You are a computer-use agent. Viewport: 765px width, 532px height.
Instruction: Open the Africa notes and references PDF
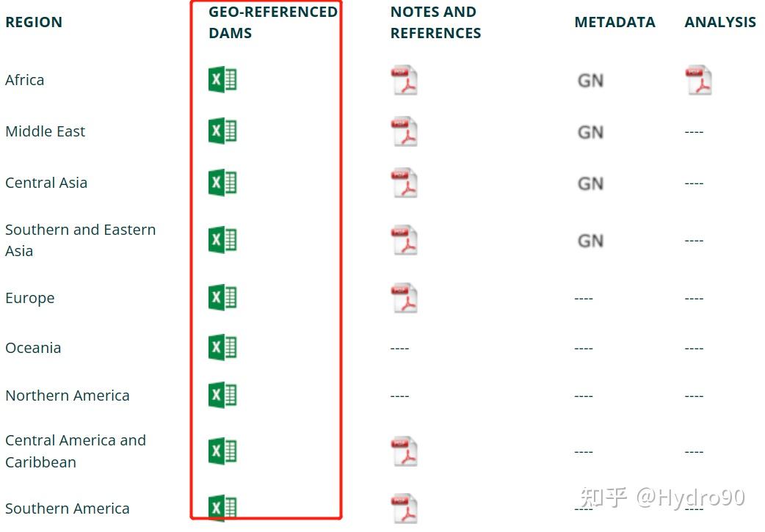(405, 79)
